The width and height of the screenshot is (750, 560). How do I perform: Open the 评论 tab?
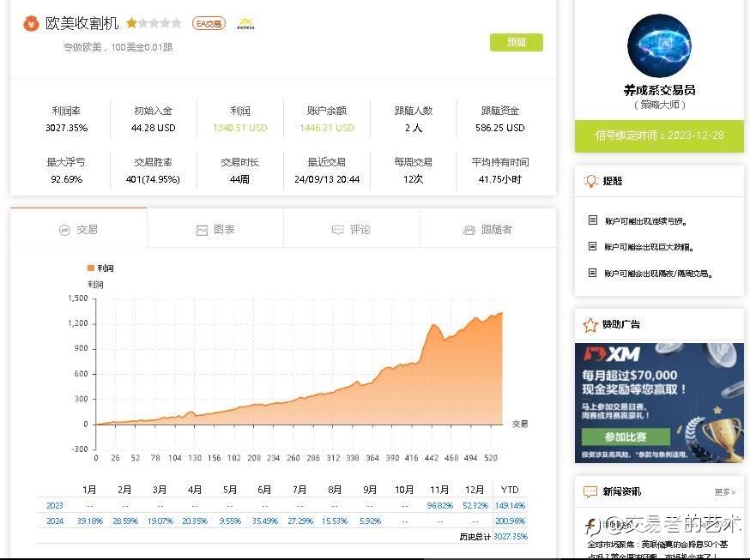click(x=352, y=230)
